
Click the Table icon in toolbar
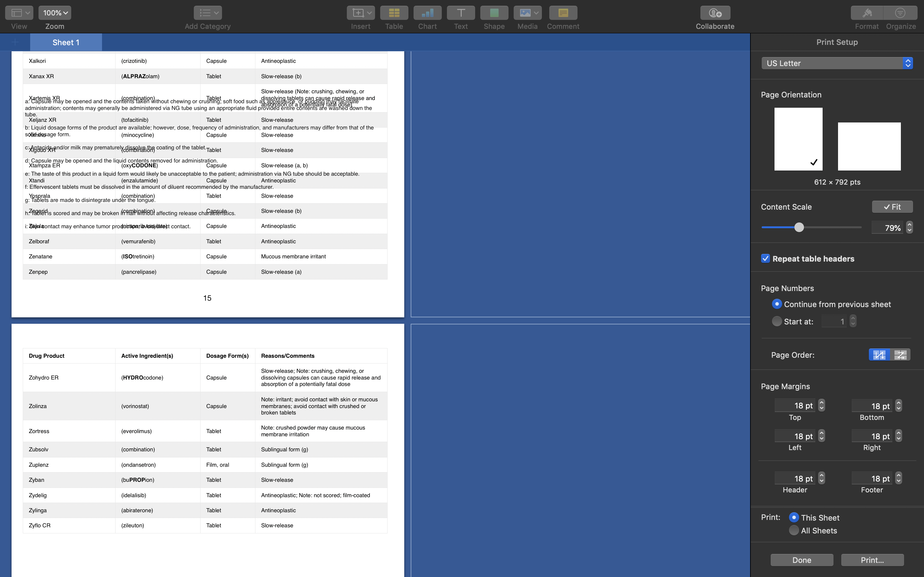(393, 12)
